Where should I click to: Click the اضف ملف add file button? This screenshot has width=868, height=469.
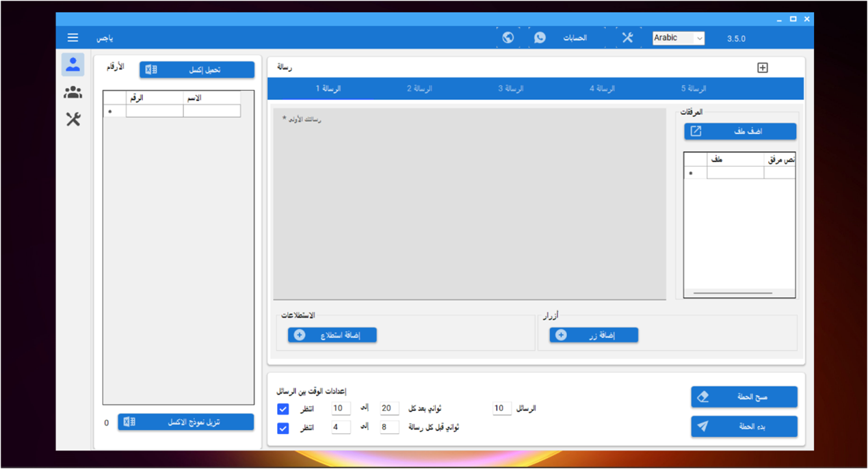739,131
